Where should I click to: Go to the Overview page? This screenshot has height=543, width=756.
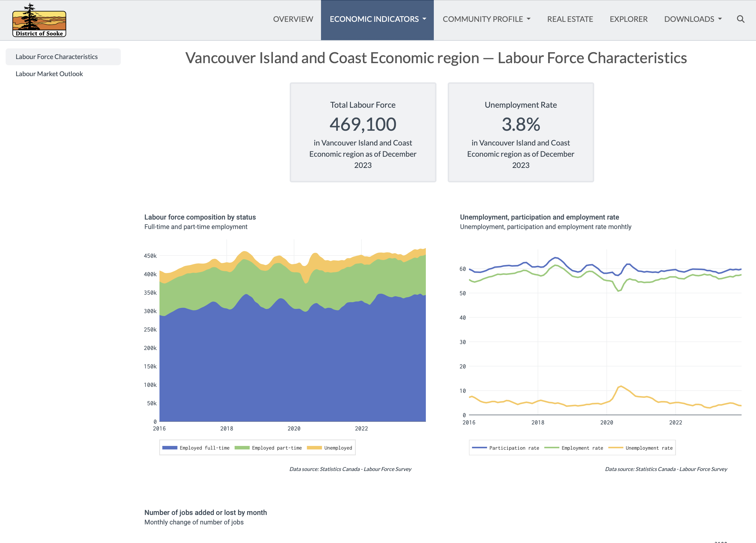tap(293, 19)
